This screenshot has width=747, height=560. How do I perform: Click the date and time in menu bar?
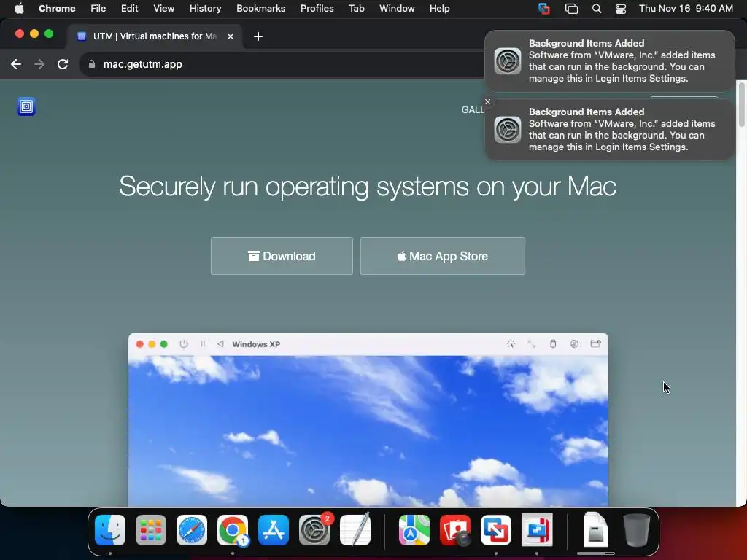(686, 8)
